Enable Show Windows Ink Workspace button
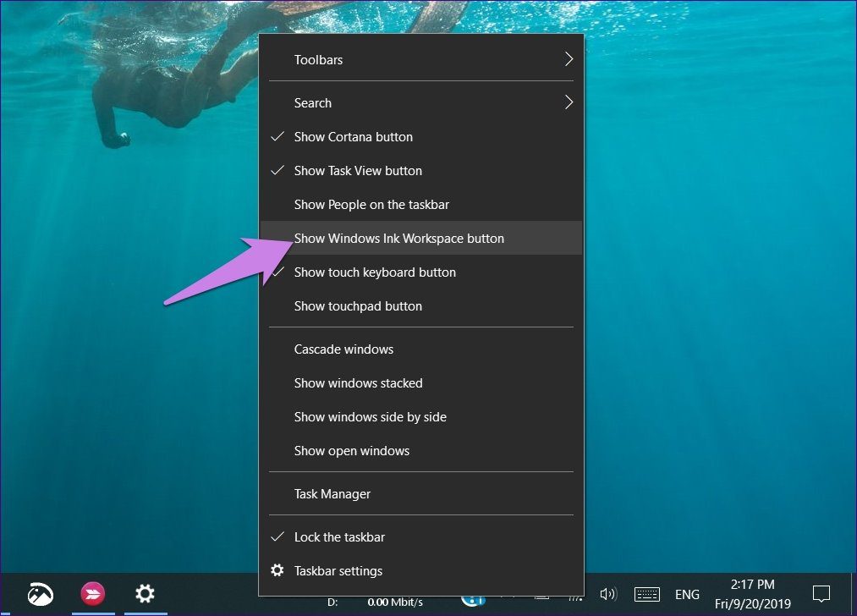 (x=420, y=239)
